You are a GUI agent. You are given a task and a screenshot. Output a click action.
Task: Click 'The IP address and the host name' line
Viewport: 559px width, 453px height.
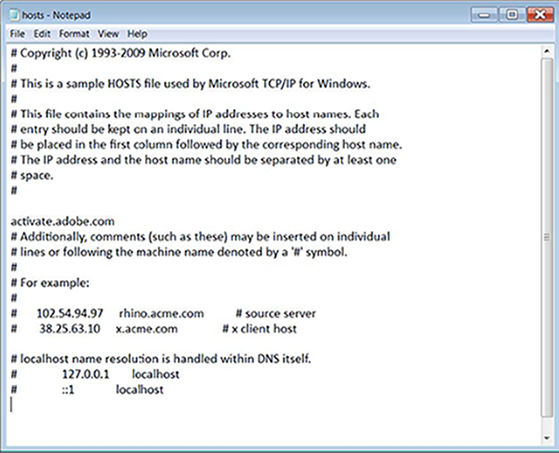pyautogui.click(x=204, y=160)
